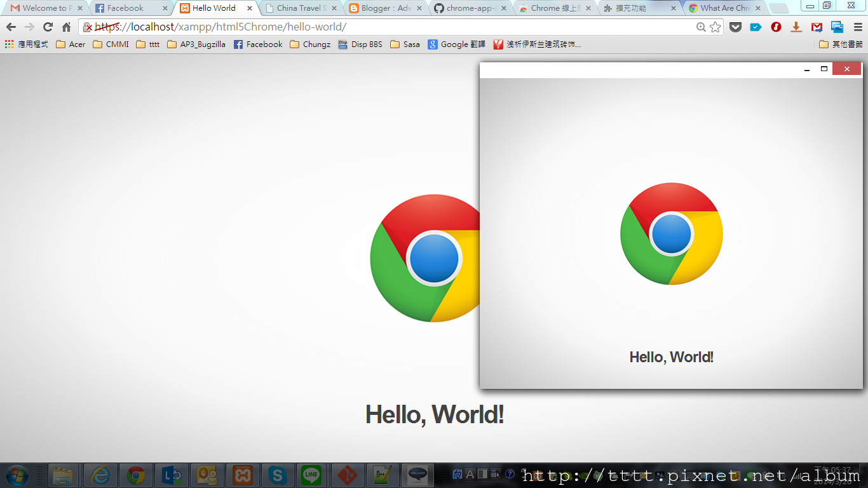
Task: Open the Facebook bookmark
Action: [258, 44]
